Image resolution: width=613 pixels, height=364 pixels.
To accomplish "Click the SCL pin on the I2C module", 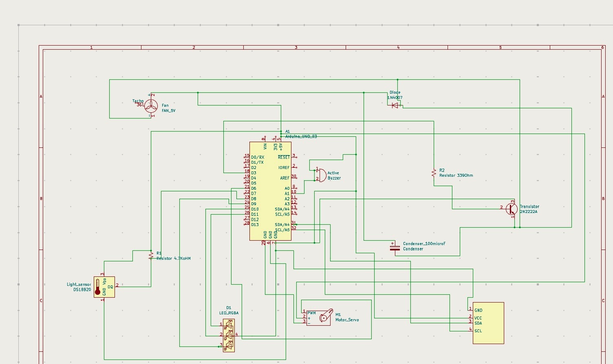I will coord(478,331).
